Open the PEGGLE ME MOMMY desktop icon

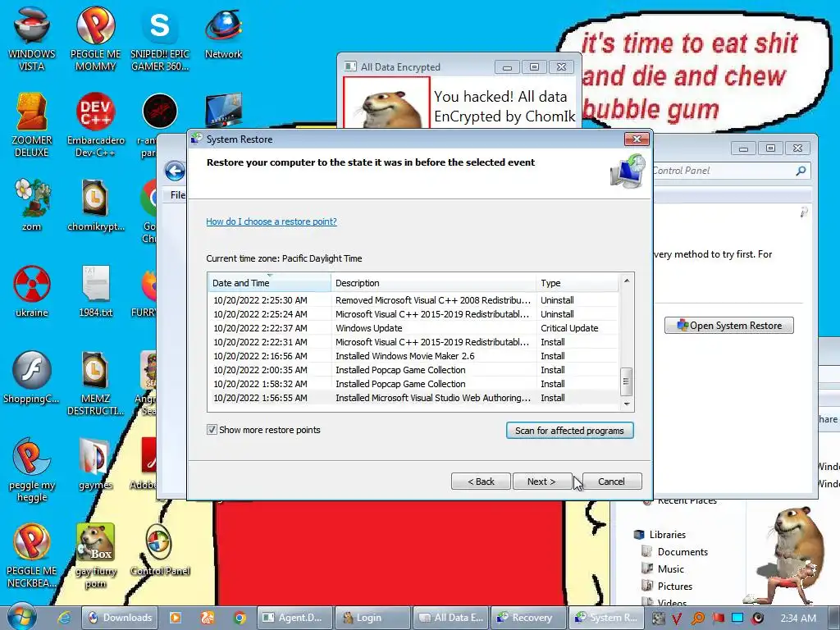point(95,38)
